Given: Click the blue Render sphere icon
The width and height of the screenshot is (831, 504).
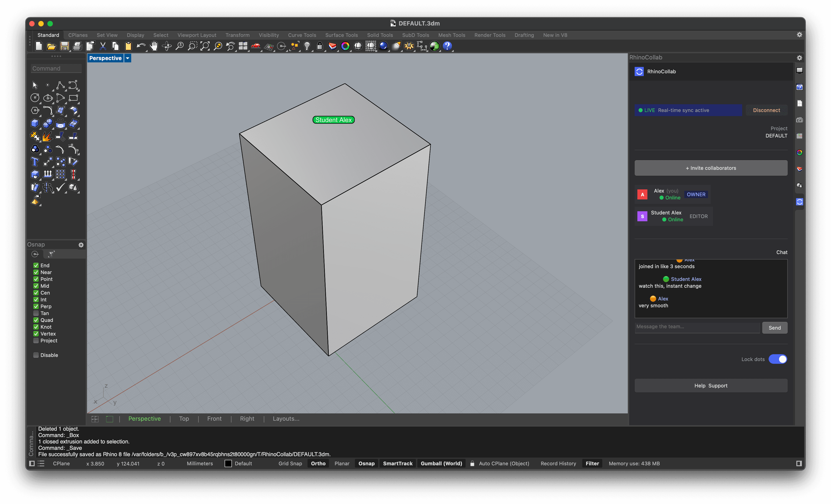Looking at the screenshot, I should pyautogui.click(x=383, y=46).
